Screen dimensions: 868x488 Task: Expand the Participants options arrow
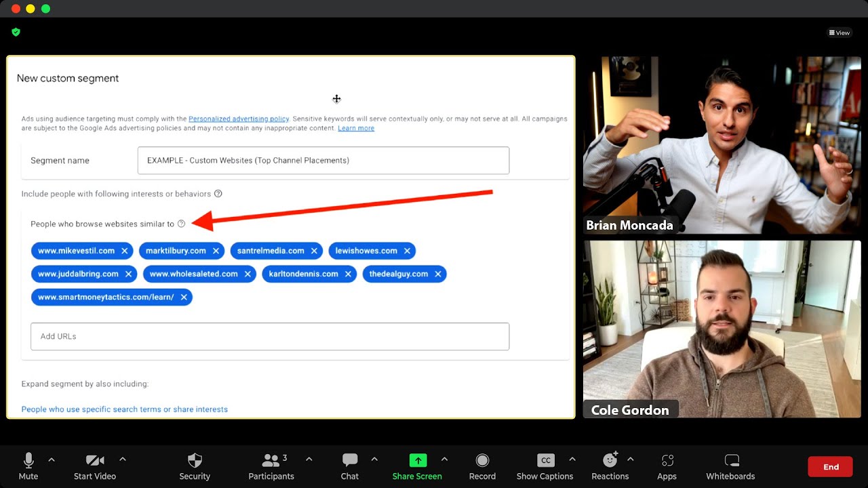[309, 459]
